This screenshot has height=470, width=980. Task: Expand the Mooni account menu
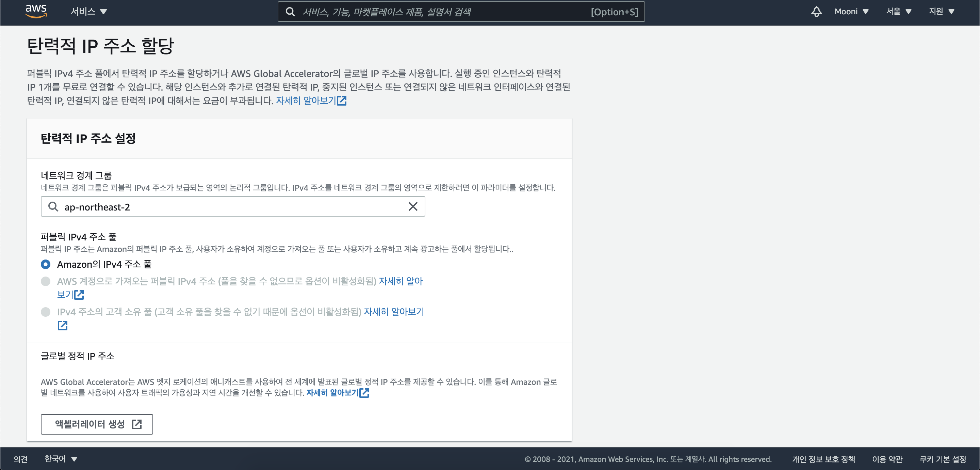(x=851, y=12)
